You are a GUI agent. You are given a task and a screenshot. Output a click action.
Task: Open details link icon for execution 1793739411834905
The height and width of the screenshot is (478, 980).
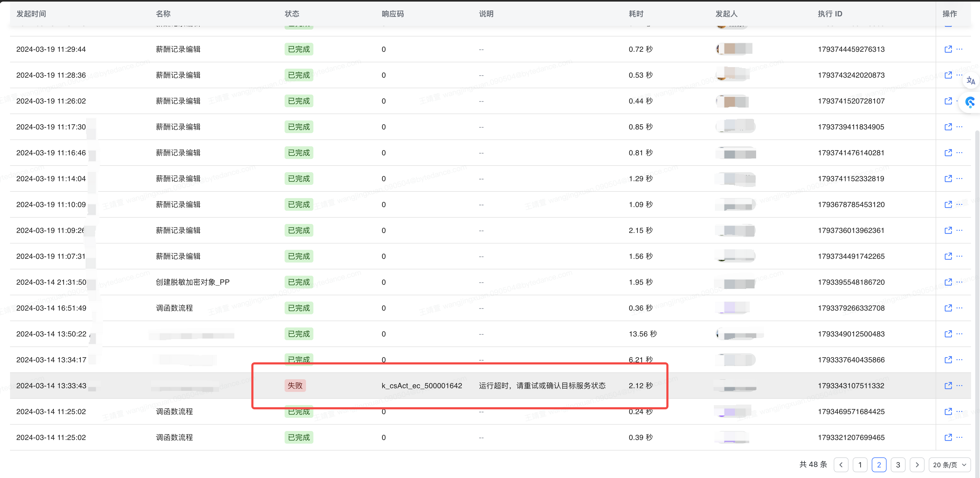click(x=948, y=127)
